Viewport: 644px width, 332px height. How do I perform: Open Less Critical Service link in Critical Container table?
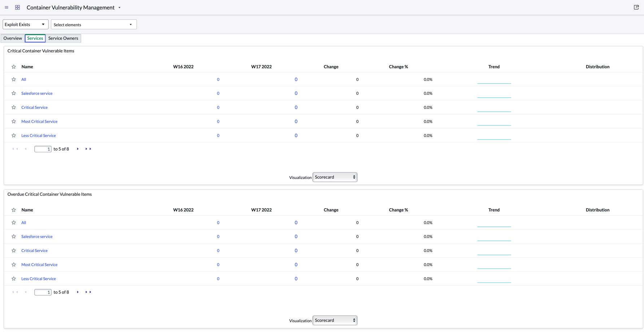point(39,136)
